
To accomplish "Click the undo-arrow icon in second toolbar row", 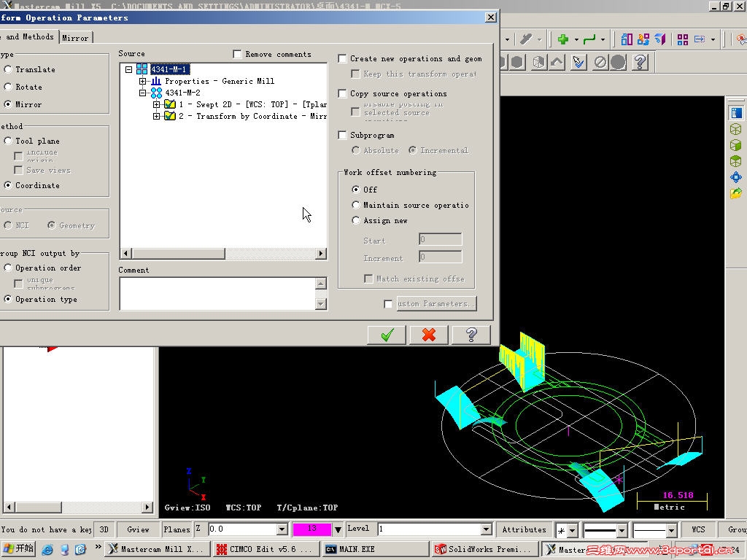I will click(x=557, y=63).
